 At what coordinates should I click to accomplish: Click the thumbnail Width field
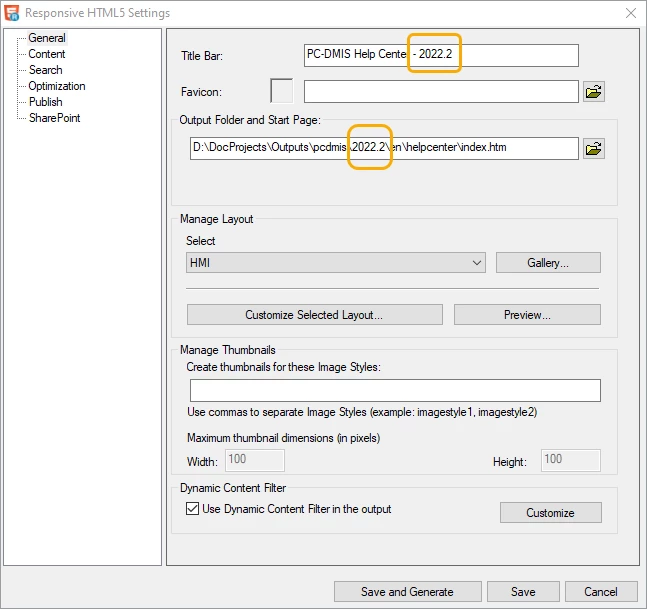pos(255,460)
